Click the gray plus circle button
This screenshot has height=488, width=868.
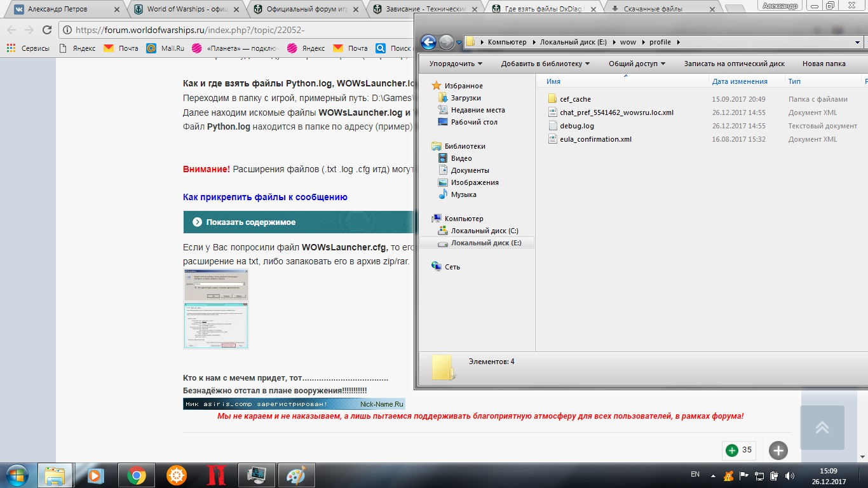(x=778, y=451)
